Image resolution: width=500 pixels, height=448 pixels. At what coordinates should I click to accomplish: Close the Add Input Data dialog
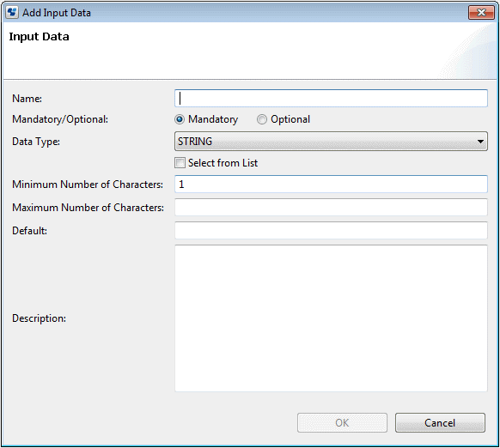click(481, 12)
